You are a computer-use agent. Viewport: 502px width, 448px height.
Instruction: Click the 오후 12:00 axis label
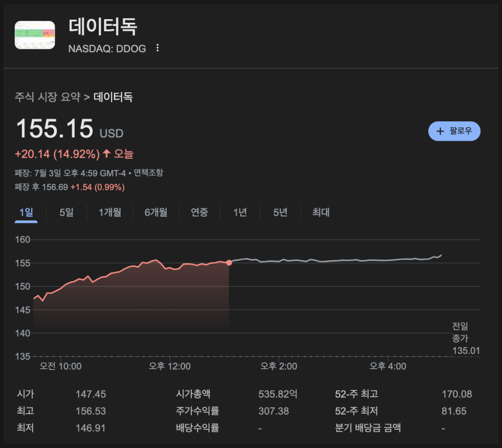[x=170, y=366]
